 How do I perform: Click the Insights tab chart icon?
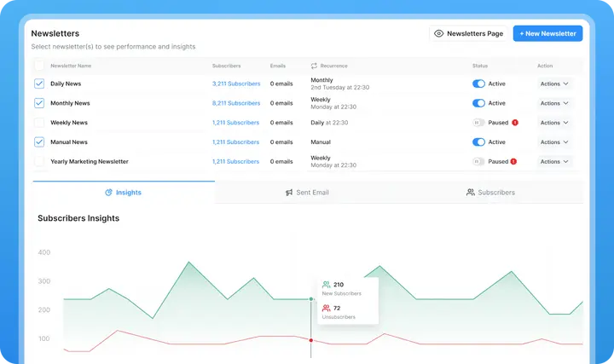[108, 193]
